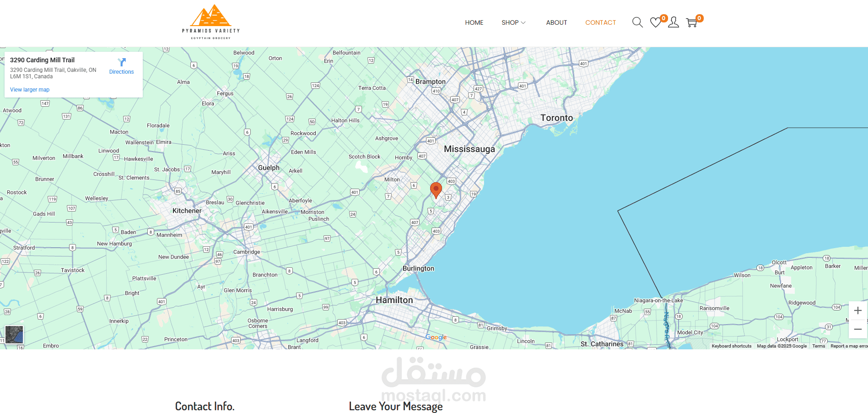Image resolution: width=868 pixels, height=413 pixels.
Task: Click the cart count badge
Action: point(700,18)
